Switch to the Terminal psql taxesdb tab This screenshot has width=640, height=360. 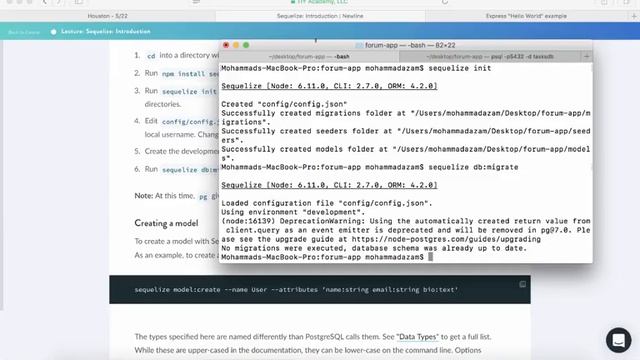[x=490, y=56]
